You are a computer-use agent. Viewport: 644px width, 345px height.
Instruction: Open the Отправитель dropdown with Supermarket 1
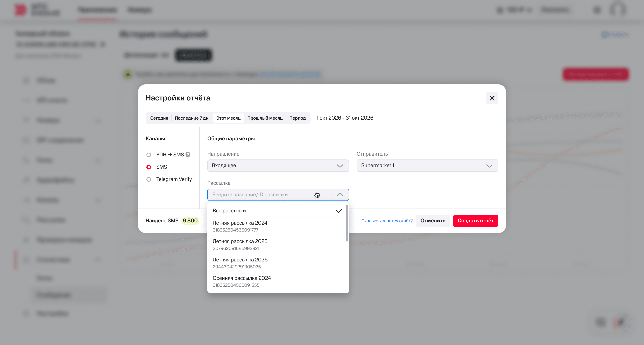[x=427, y=165]
